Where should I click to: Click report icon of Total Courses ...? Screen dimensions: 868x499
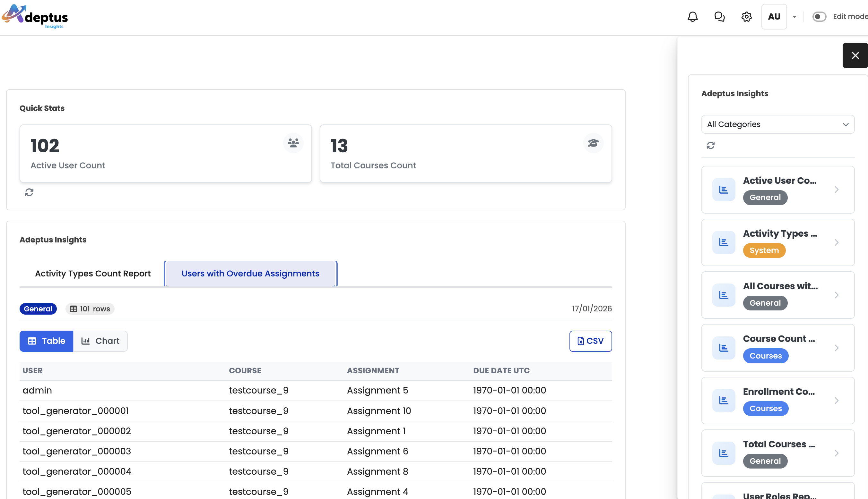coord(723,453)
